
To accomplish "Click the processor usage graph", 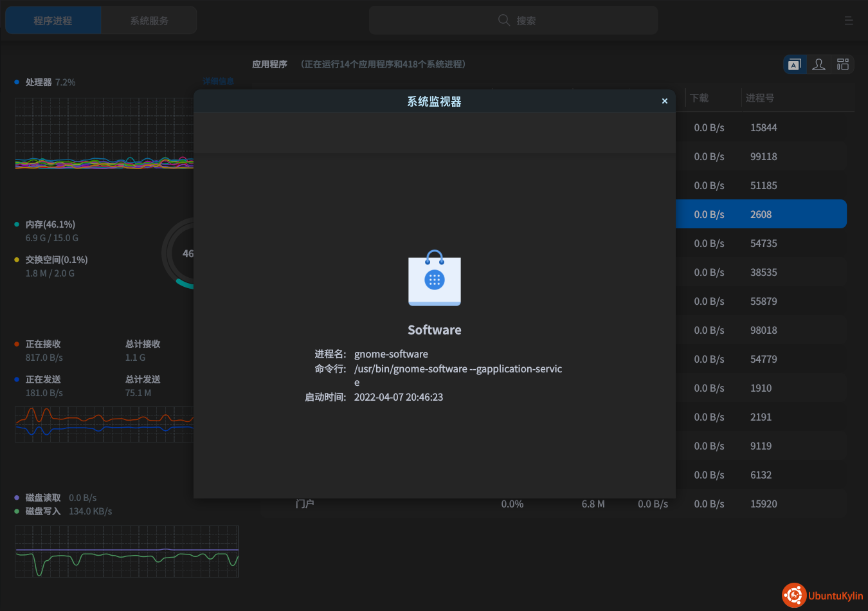I will (104, 134).
